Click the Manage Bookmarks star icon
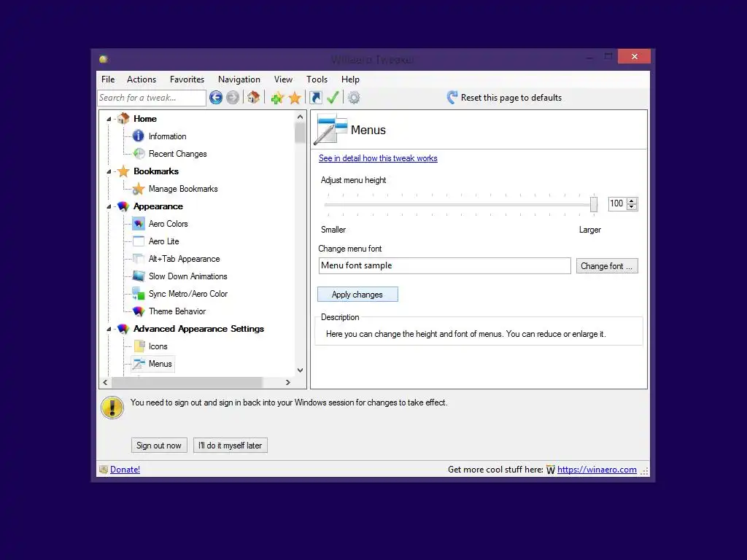The width and height of the screenshot is (747, 560). (x=138, y=189)
